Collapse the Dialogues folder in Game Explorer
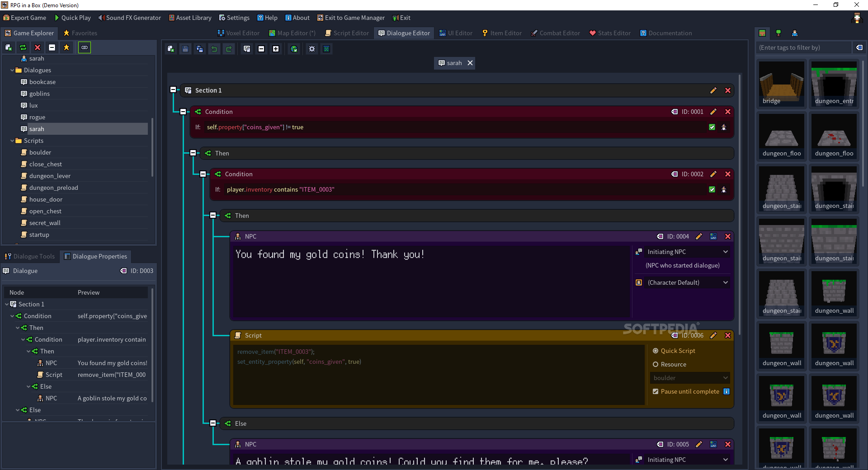The width and height of the screenshot is (868, 470). pyautogui.click(x=12, y=70)
